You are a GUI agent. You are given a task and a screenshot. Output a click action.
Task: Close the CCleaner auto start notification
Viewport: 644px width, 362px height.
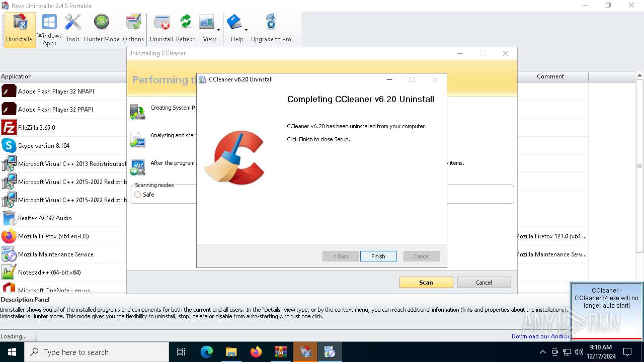(606, 311)
